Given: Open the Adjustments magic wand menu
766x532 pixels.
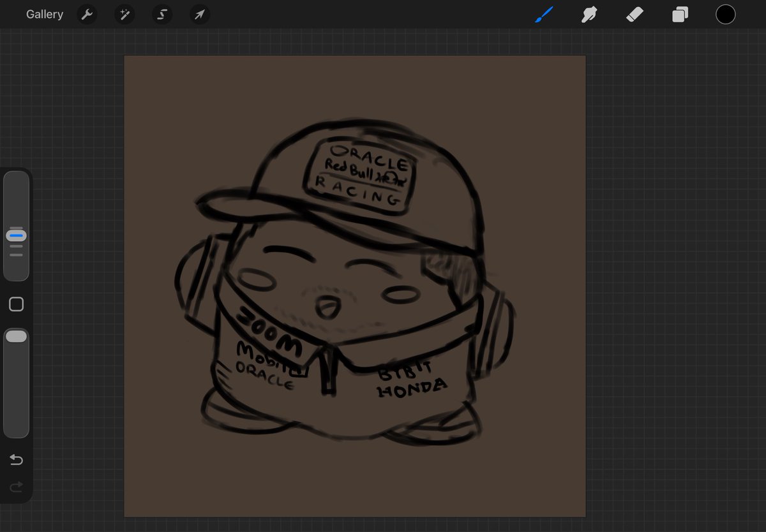Looking at the screenshot, I should [124, 15].
